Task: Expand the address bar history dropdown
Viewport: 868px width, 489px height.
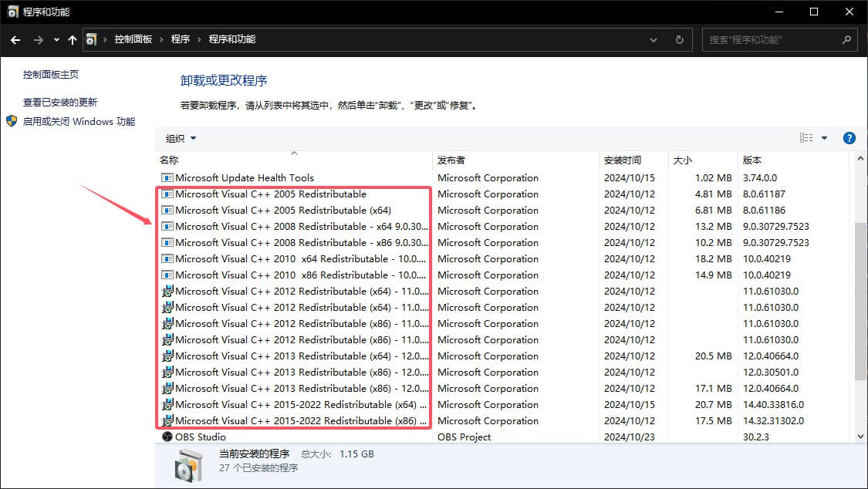Action: [x=654, y=40]
